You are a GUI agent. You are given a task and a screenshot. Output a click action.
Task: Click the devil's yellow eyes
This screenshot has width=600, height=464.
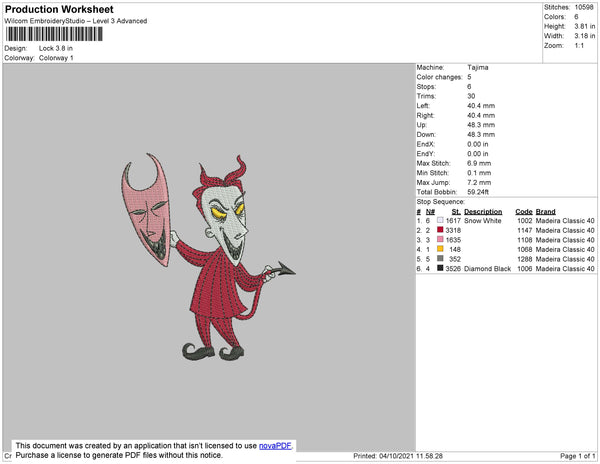tap(227, 212)
